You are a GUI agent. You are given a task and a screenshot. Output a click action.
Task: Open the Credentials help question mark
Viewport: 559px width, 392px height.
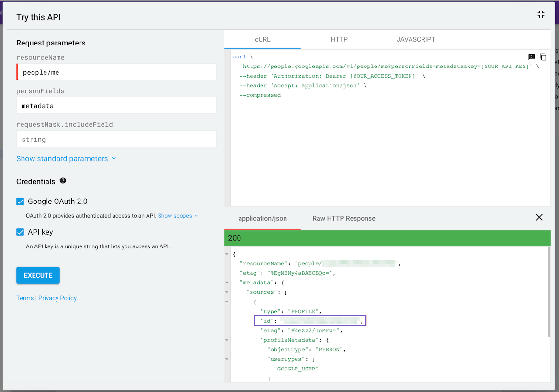(63, 180)
